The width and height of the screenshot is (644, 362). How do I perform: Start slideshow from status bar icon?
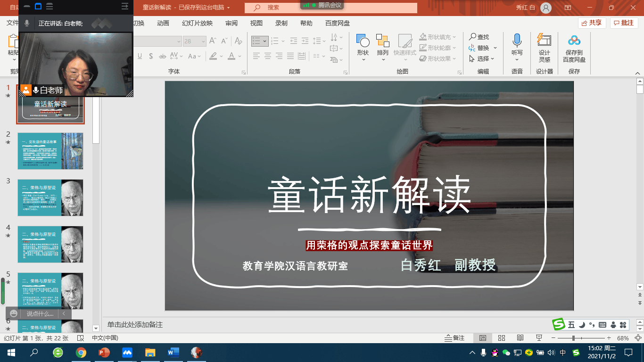[x=539, y=338]
